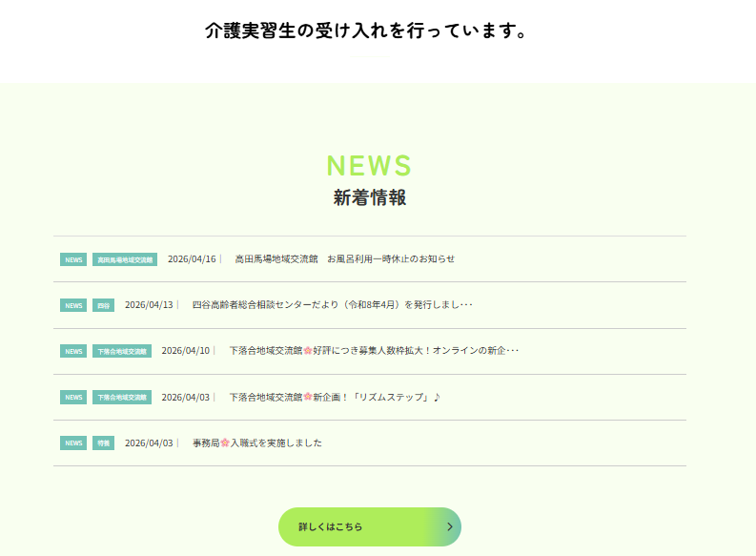Open the 好評につき募集人数枠拡大 news article
The image size is (756, 556).
point(374,351)
